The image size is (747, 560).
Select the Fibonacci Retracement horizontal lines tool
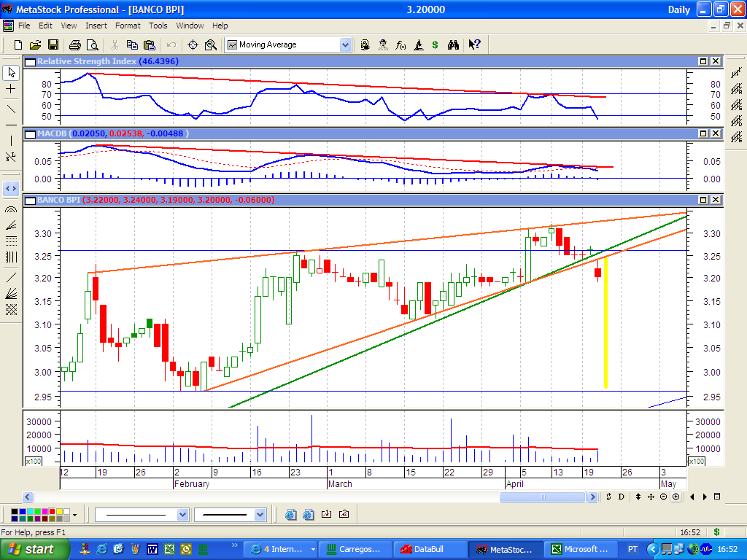pyautogui.click(x=11, y=241)
